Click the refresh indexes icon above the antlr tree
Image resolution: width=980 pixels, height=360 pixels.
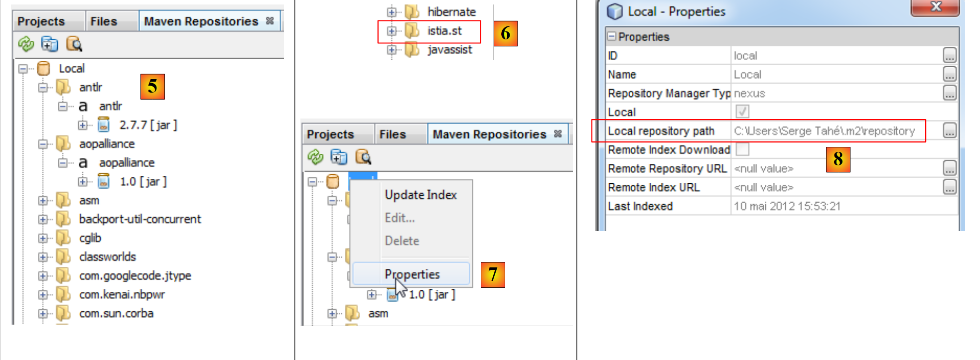25,44
